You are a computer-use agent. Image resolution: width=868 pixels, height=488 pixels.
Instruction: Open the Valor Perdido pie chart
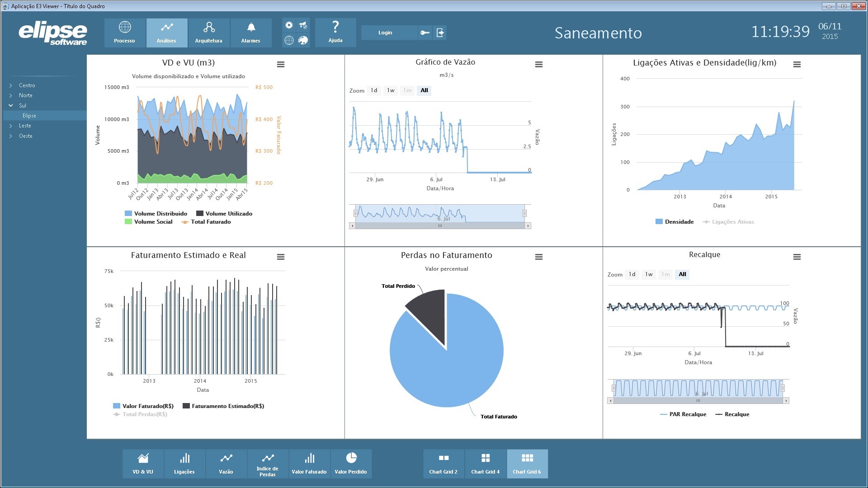pyautogui.click(x=351, y=464)
